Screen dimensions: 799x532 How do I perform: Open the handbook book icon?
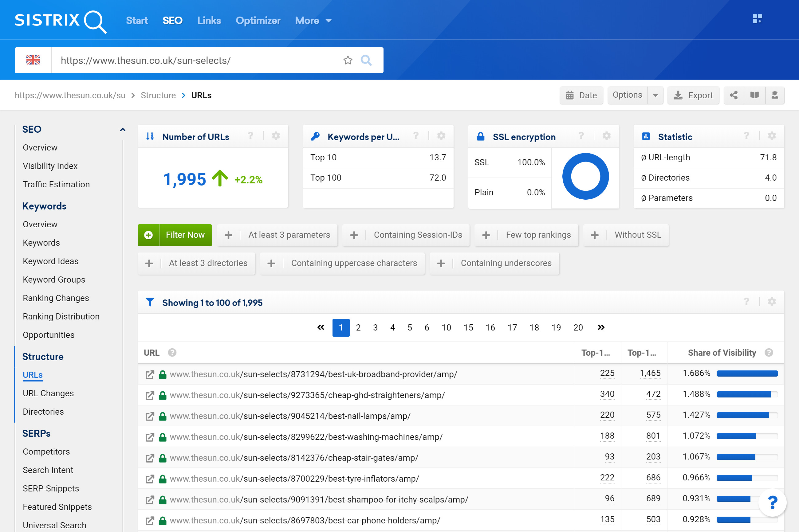tap(754, 95)
